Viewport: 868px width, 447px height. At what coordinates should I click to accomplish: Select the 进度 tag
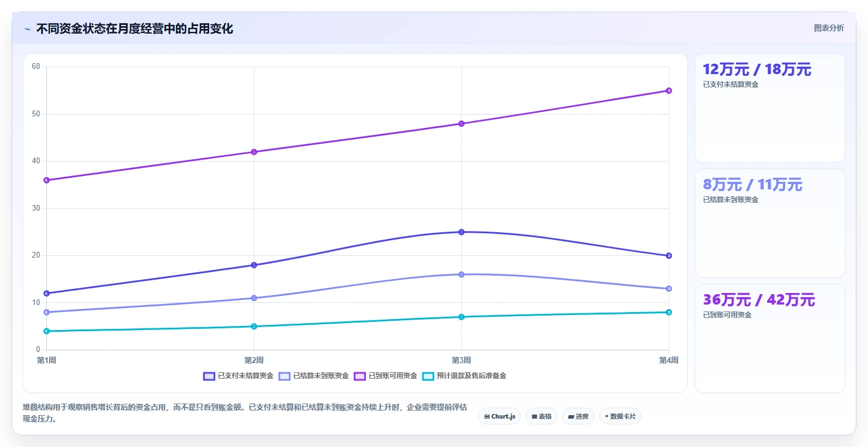[x=578, y=416]
